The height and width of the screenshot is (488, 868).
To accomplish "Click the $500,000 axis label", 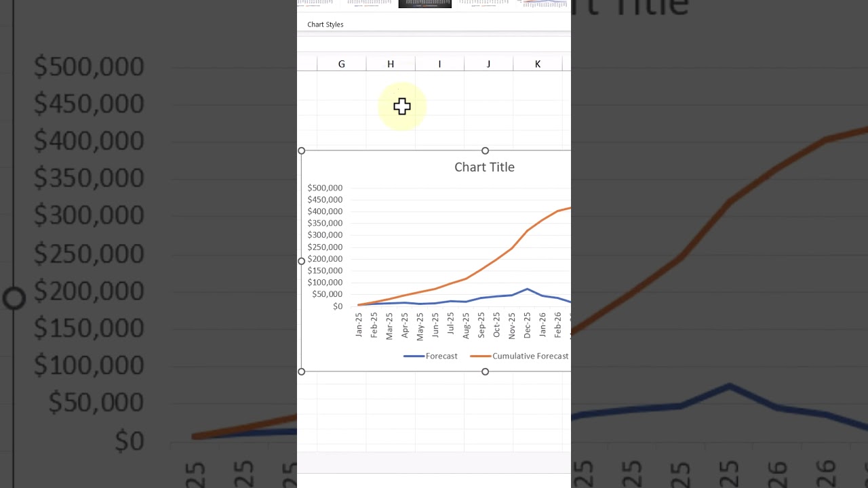I will click(325, 188).
